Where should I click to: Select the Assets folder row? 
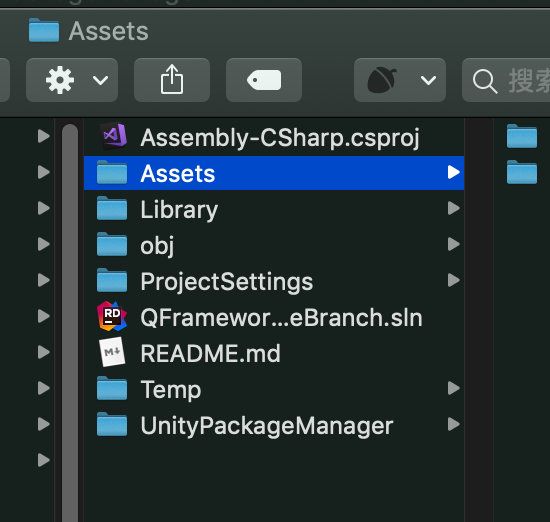click(274, 173)
